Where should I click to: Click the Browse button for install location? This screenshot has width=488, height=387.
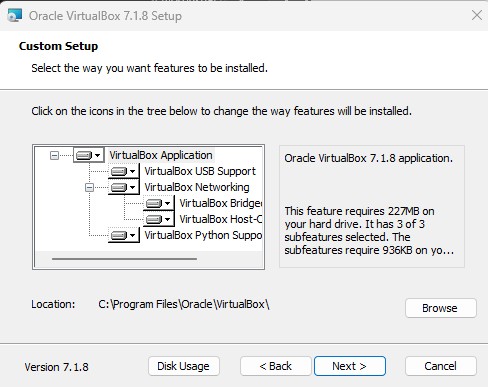[441, 308]
